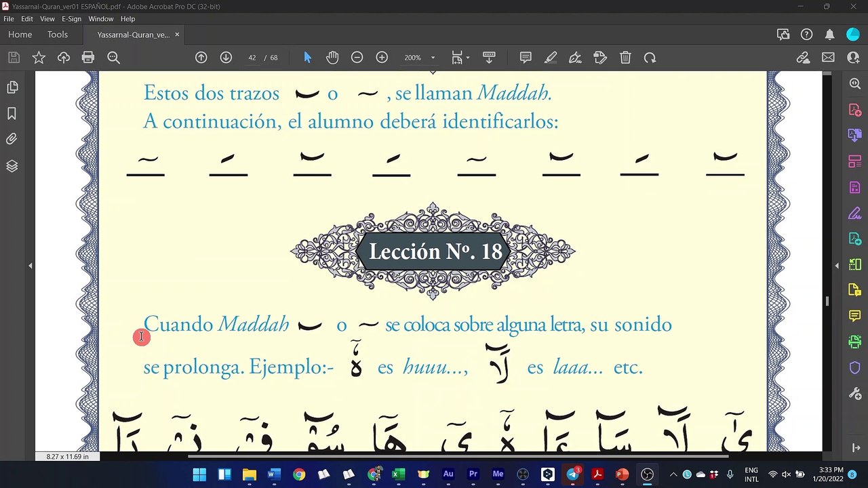The image size is (868, 488).
Task: Click the Delete page trash icon
Action: click(x=625, y=58)
